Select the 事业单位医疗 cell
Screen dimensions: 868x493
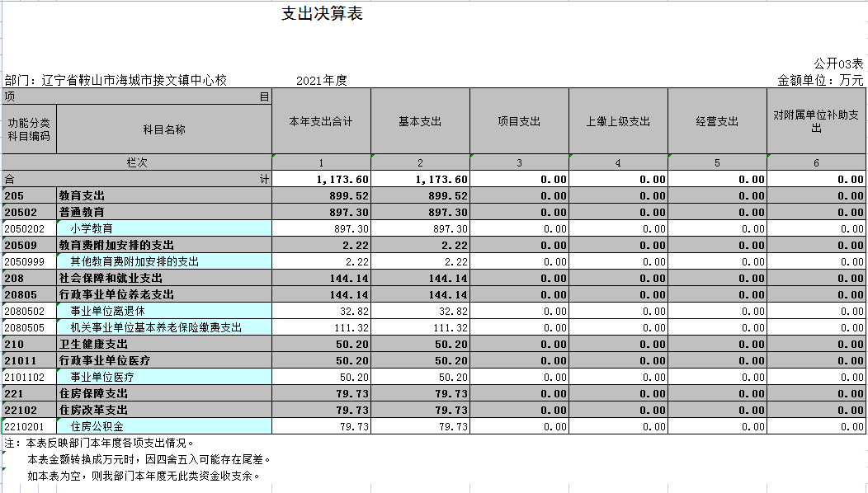click(x=164, y=377)
